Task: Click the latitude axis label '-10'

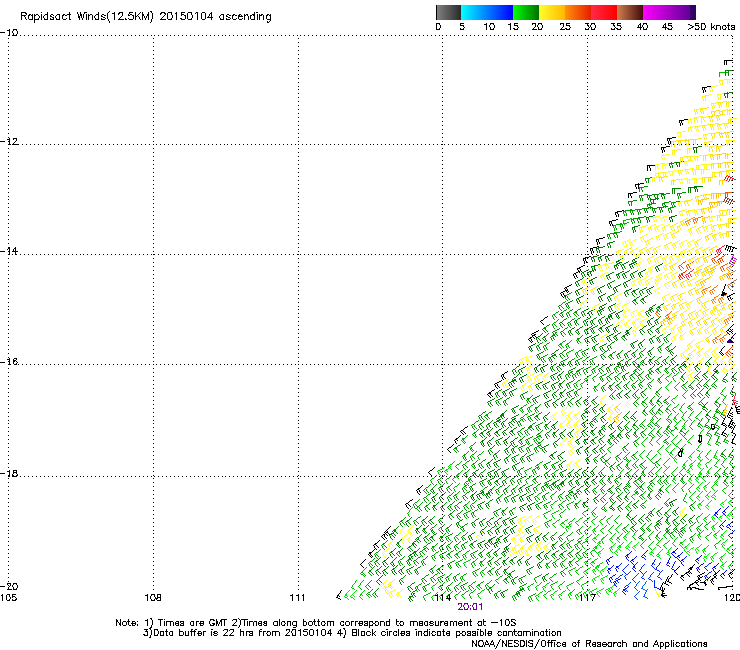Action: (x=9, y=33)
